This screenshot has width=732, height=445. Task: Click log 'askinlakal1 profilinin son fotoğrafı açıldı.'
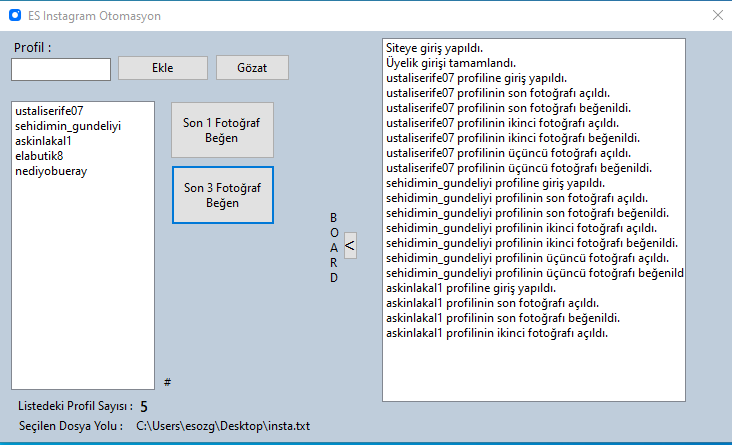(x=492, y=303)
